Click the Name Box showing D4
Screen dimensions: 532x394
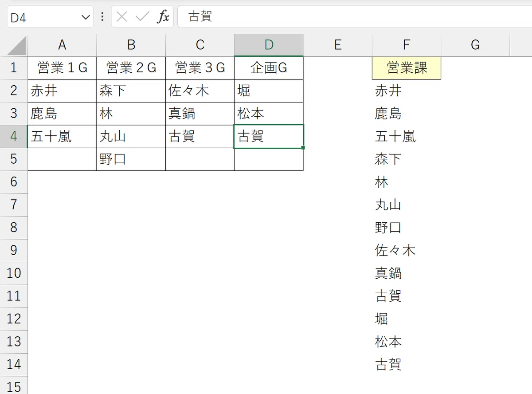50,17
